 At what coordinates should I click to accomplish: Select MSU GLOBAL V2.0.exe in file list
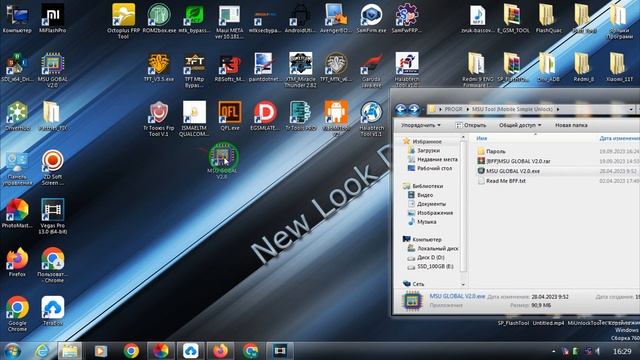(509, 171)
